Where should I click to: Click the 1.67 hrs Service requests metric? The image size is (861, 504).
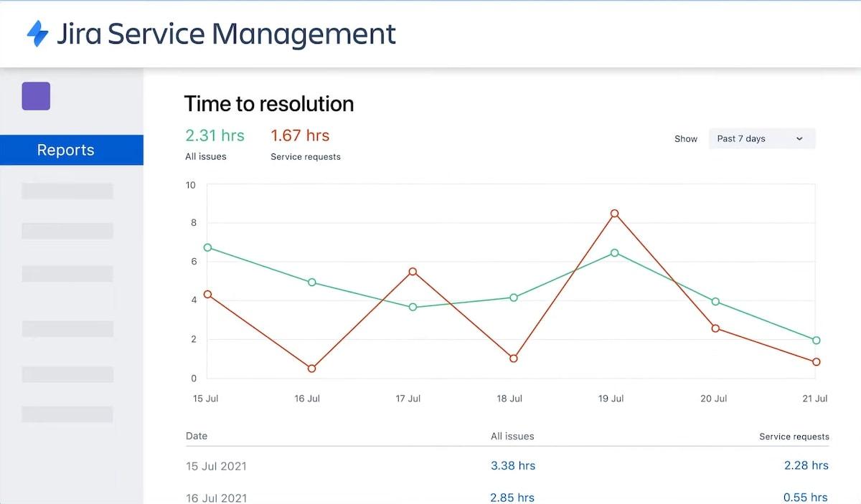300,135
